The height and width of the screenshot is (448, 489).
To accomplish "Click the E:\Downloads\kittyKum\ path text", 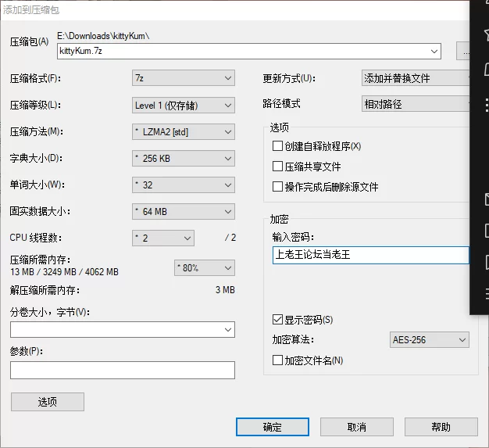I will (103, 36).
